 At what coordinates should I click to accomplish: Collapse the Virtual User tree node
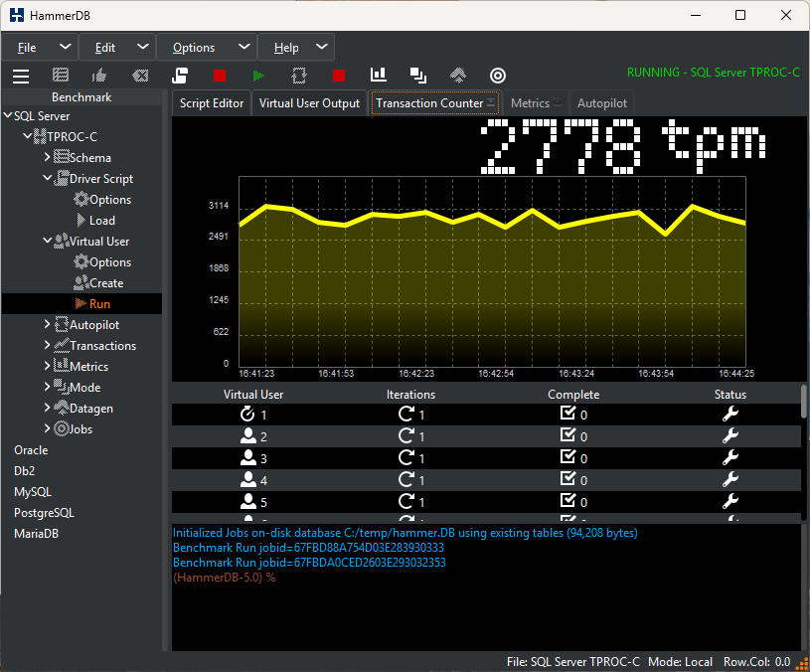click(x=47, y=241)
